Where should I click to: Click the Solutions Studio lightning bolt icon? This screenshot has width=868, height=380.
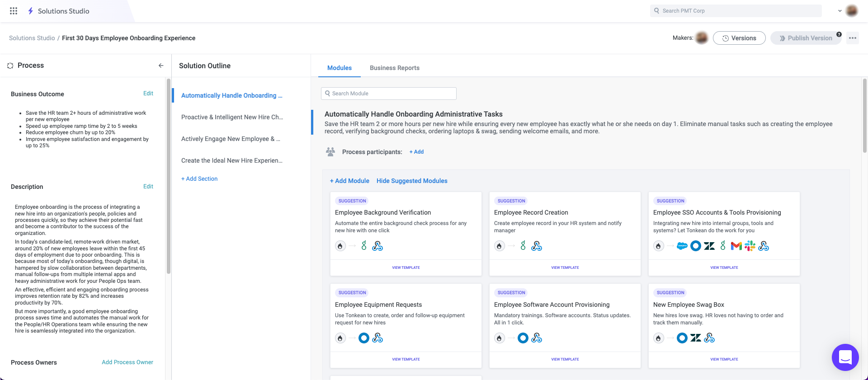(30, 11)
